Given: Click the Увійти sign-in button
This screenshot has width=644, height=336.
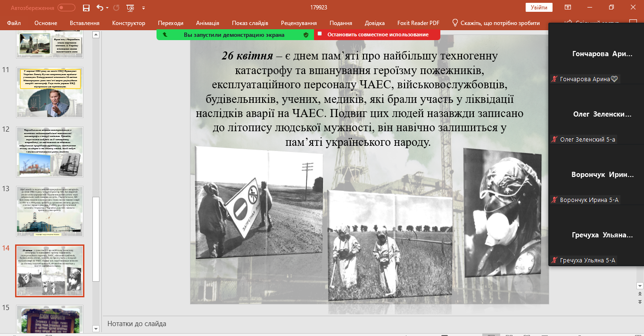Looking at the screenshot, I should tap(539, 8).
